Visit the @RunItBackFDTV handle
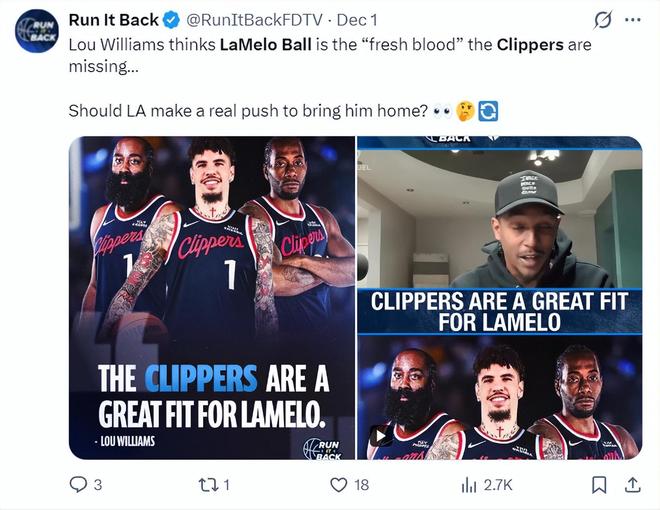This screenshot has height=510, width=660. (254, 20)
